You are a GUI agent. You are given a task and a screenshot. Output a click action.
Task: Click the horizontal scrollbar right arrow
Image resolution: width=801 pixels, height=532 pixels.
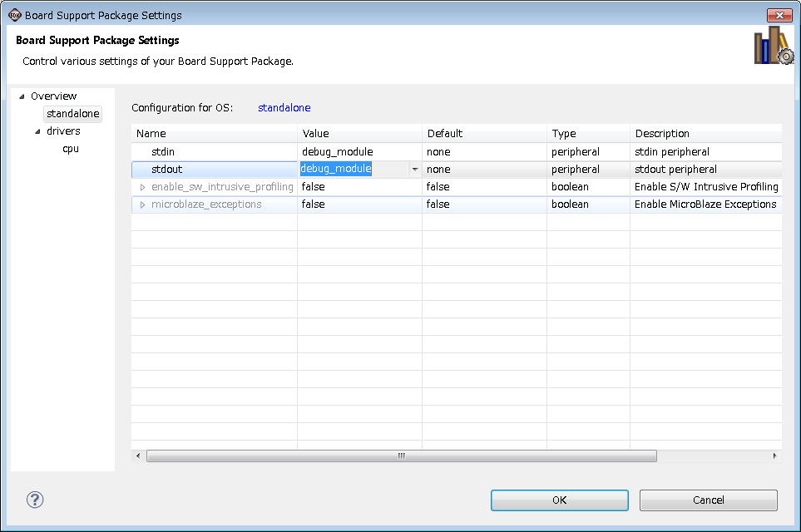(x=775, y=456)
